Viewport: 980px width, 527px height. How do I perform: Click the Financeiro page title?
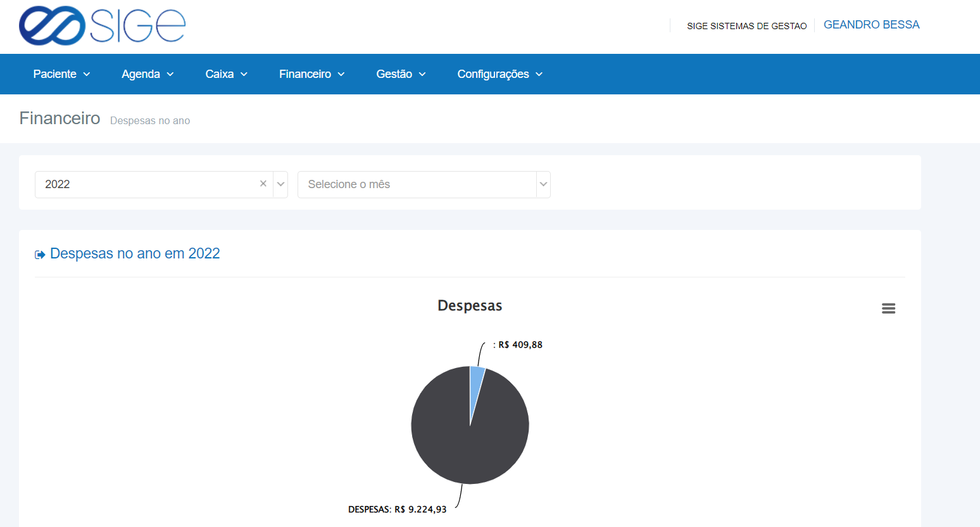click(x=60, y=118)
